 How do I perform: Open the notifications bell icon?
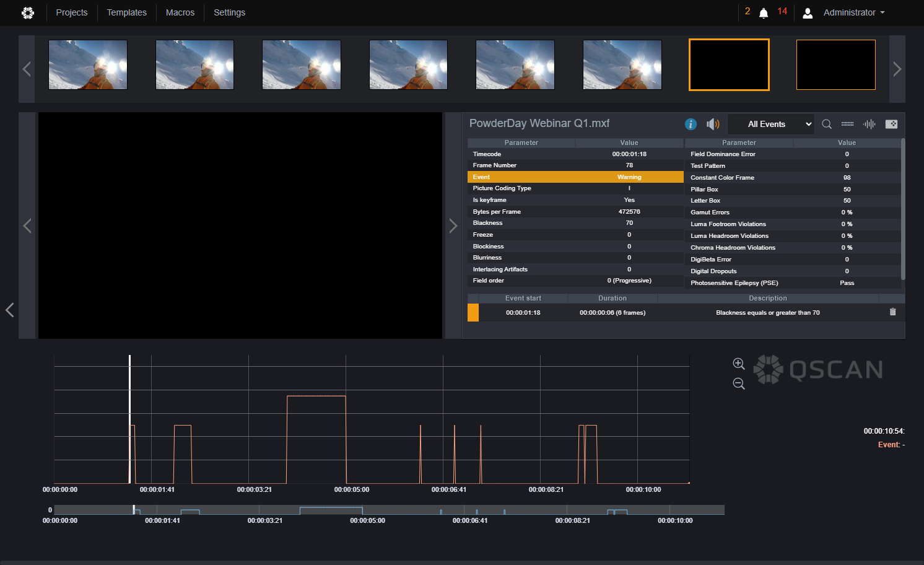click(764, 13)
